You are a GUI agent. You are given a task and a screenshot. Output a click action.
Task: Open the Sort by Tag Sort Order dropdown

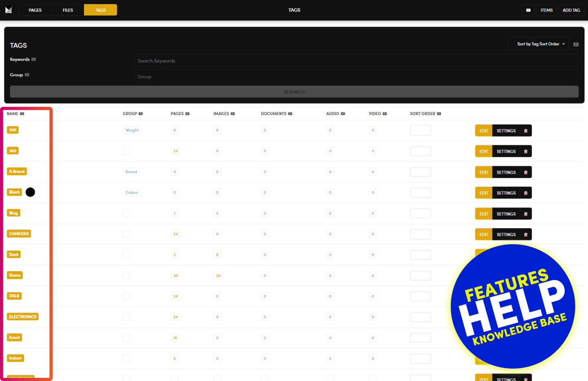[538, 44]
